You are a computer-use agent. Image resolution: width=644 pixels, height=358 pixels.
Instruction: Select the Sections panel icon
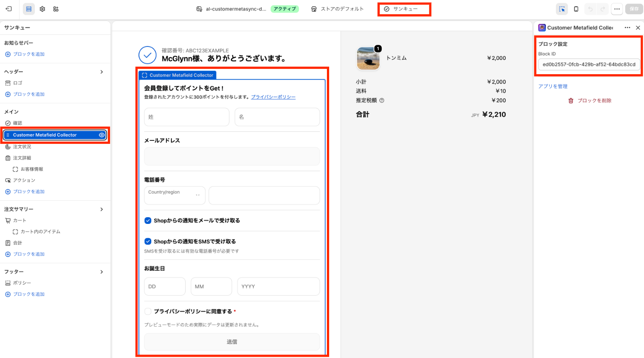[29, 9]
